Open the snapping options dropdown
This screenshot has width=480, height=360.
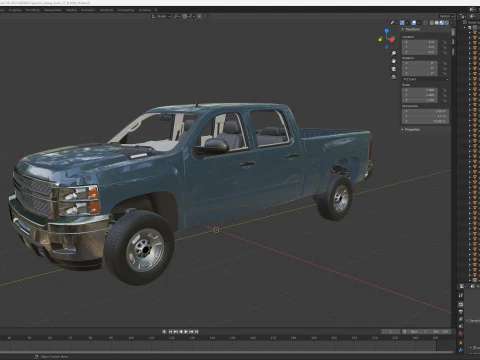pyautogui.click(x=192, y=16)
